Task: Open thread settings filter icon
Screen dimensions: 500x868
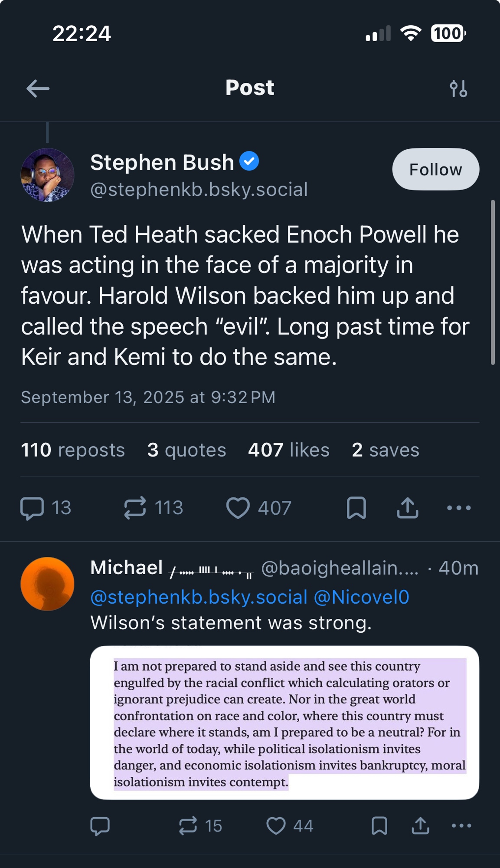Action: (x=458, y=89)
